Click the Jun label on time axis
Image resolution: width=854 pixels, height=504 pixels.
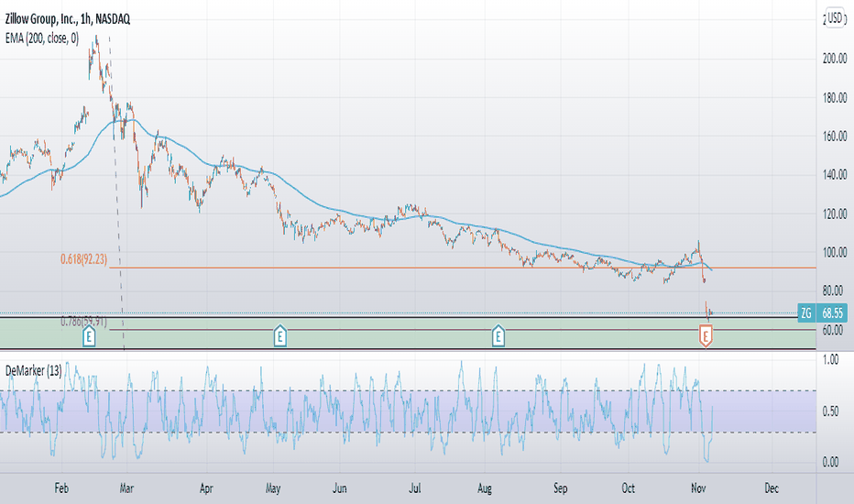tap(339, 488)
